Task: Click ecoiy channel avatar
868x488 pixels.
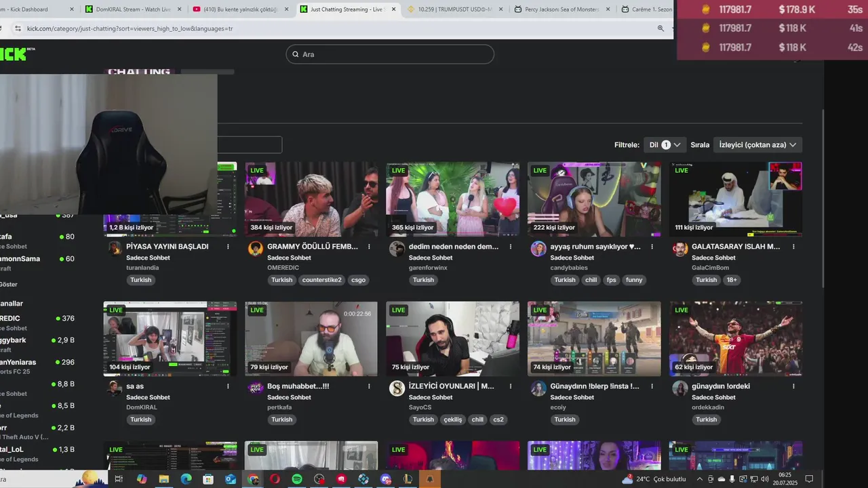Action: [x=538, y=388]
